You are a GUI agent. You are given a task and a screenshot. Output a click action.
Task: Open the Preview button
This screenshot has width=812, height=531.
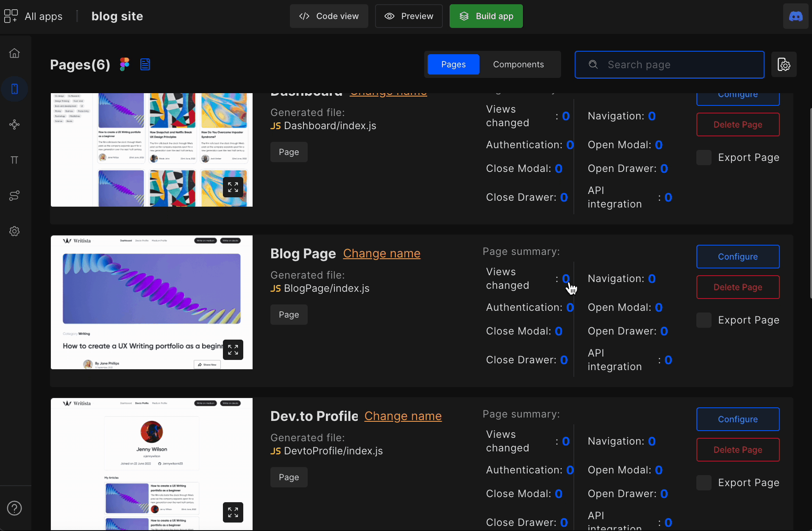point(409,16)
